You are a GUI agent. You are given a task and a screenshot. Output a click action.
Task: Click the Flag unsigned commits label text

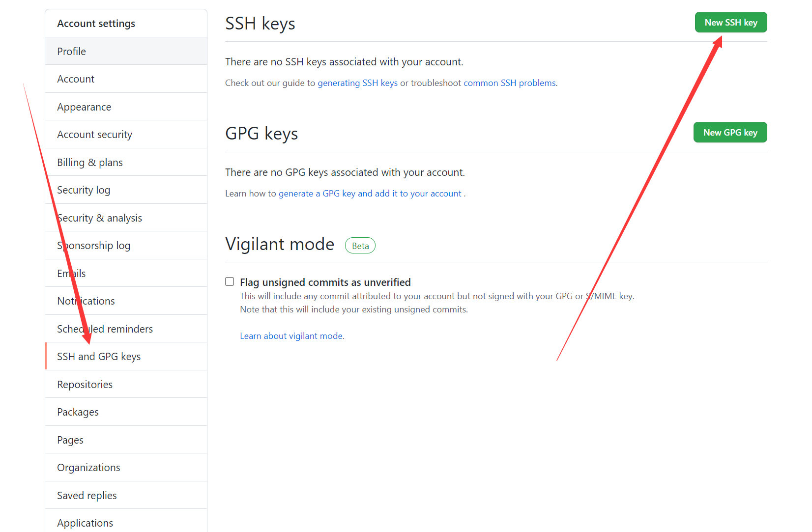325,282
